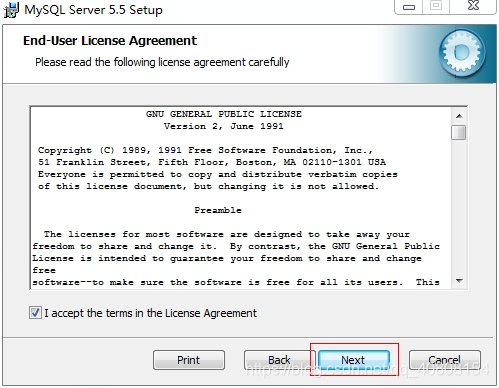
Task: Click 'I accept the terms' label text
Action: (x=150, y=313)
